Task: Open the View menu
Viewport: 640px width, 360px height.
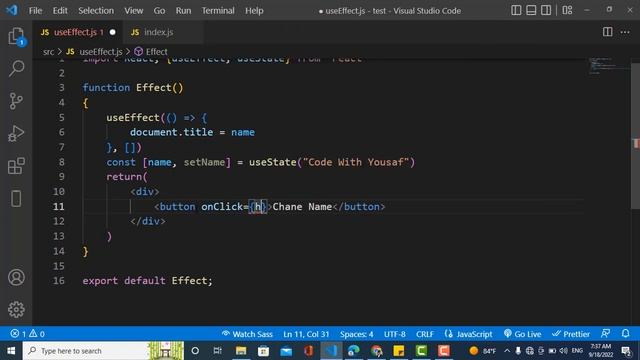Action: 133,11
